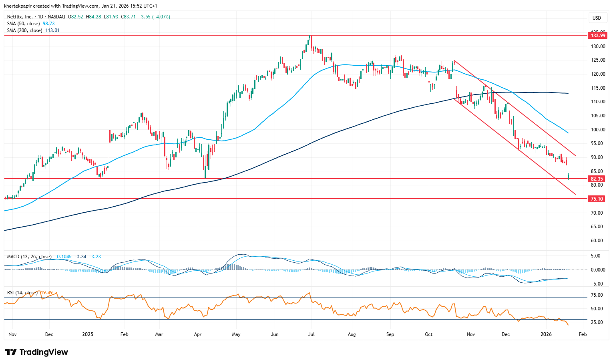
Task: Click the 75.00 level on RSI scale
Action: [x=597, y=295]
